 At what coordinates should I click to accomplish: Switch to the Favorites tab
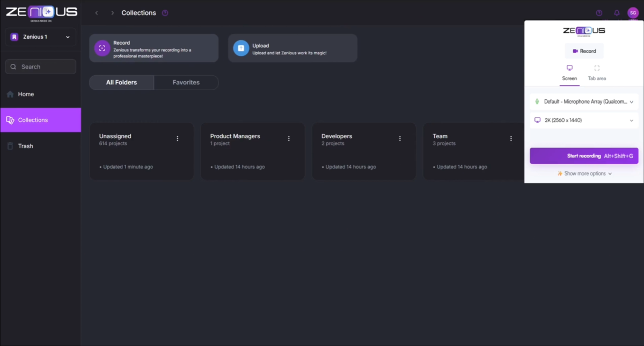click(186, 82)
